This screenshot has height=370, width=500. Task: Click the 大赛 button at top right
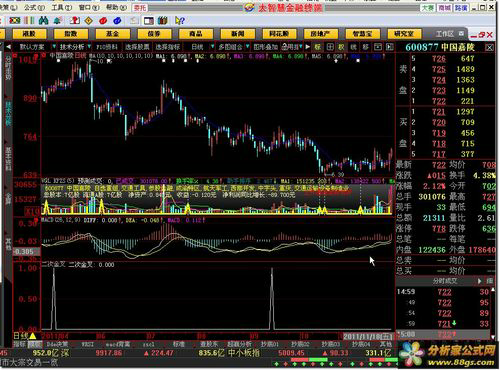[428, 7]
